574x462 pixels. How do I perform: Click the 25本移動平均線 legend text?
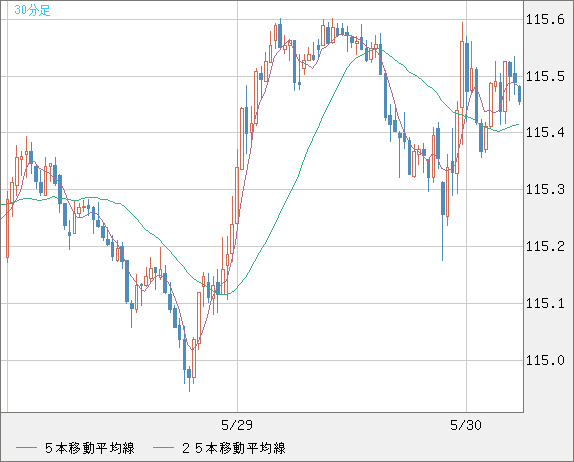[234, 448]
